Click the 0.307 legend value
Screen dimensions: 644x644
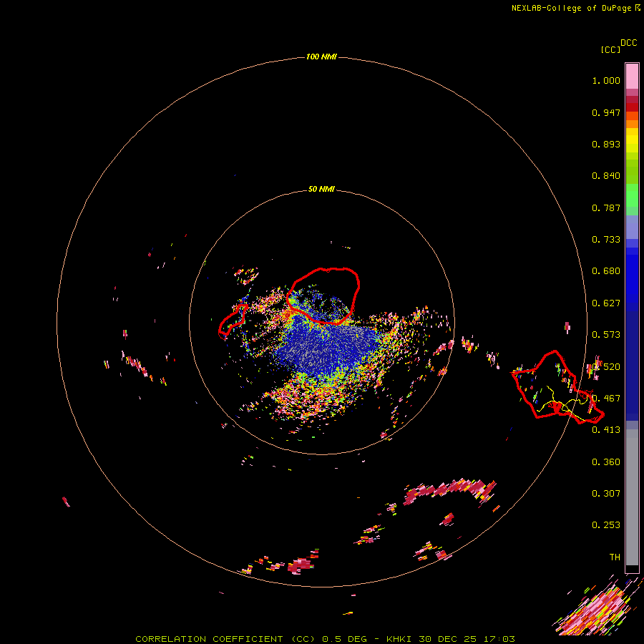coord(606,494)
